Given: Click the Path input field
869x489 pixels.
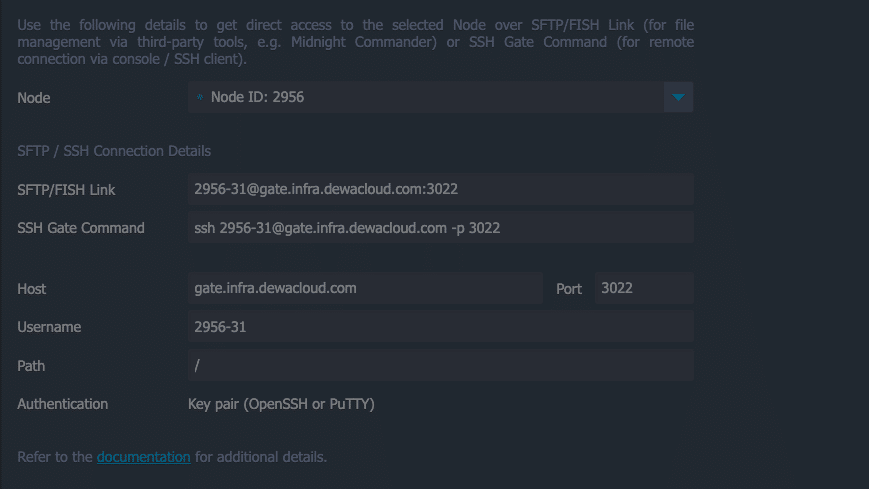Looking at the screenshot, I should click(441, 365).
